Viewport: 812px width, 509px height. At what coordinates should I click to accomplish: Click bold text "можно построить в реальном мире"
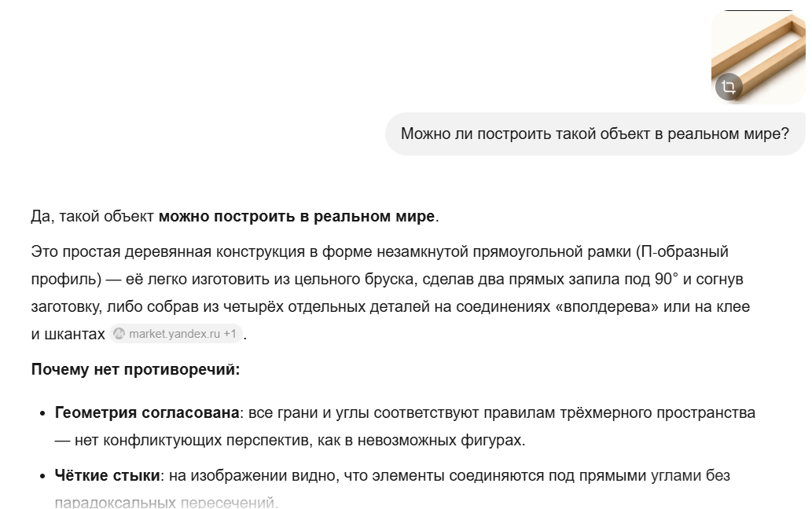[296, 216]
